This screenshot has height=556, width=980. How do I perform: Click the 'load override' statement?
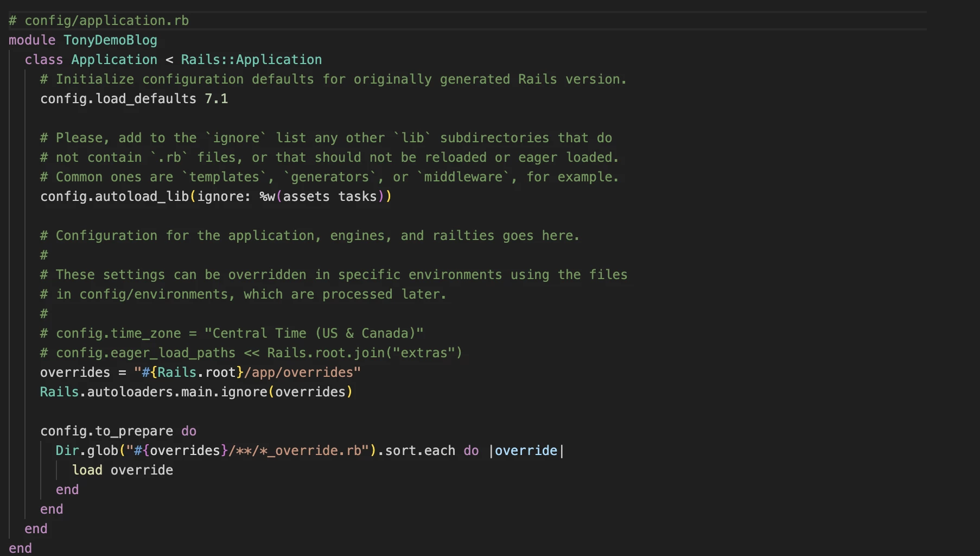pyautogui.click(x=123, y=470)
